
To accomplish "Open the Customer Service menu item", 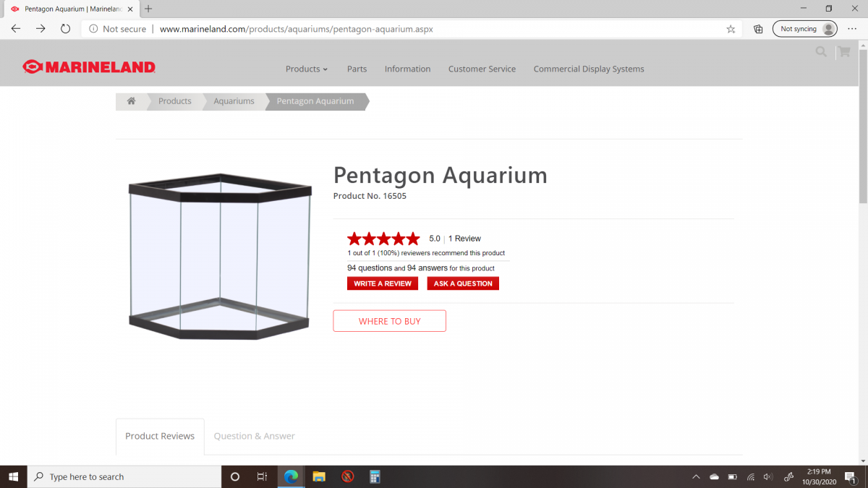I will pyautogui.click(x=482, y=69).
